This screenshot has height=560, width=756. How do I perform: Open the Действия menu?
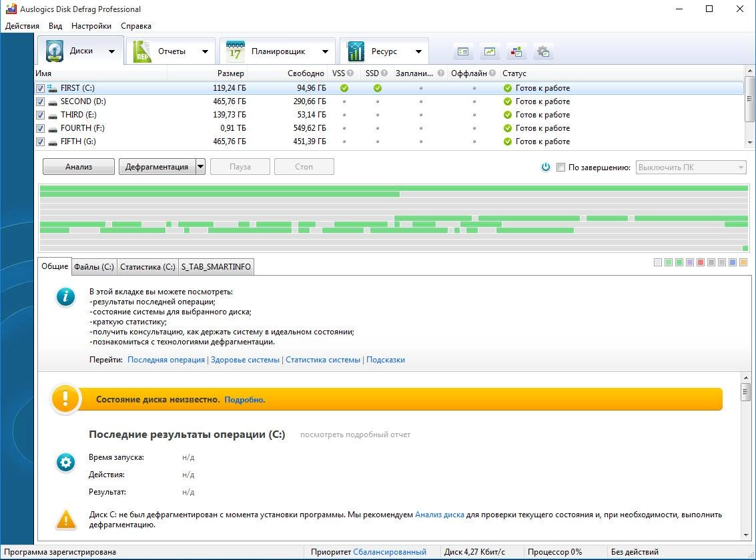(22, 26)
